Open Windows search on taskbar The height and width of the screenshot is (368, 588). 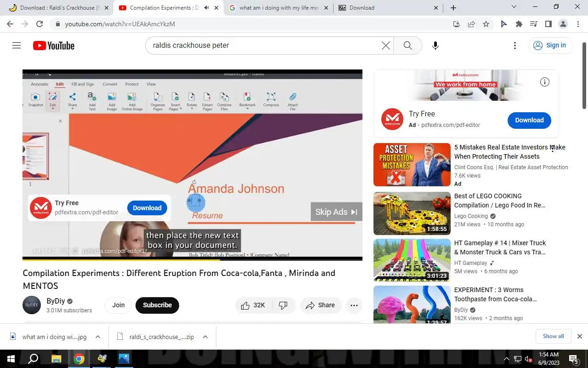click(x=33, y=359)
